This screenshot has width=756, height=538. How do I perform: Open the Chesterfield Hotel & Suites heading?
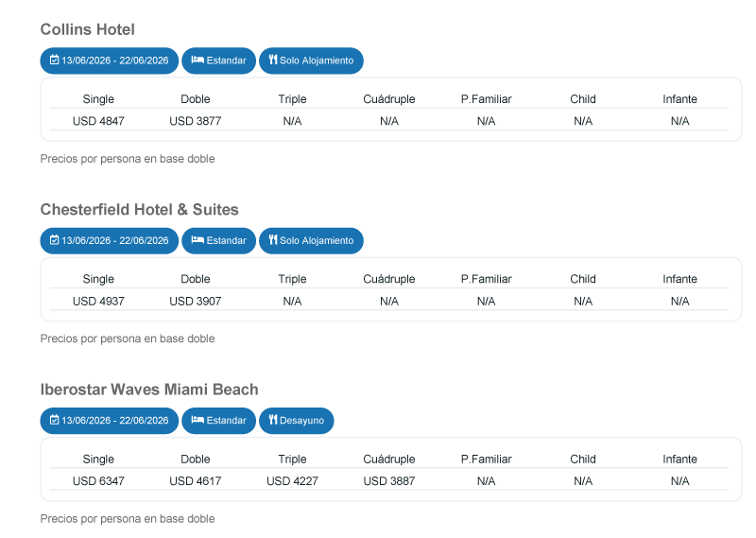(x=140, y=209)
